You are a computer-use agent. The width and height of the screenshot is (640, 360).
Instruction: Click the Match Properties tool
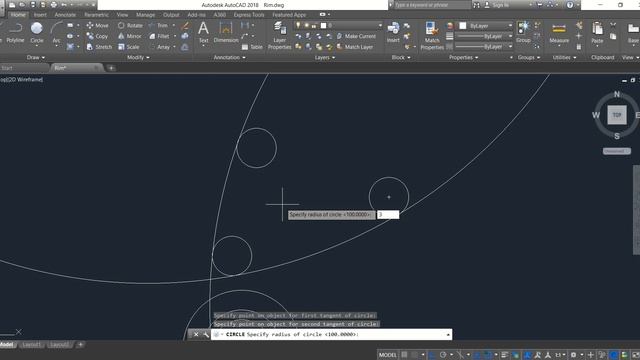(x=432, y=36)
